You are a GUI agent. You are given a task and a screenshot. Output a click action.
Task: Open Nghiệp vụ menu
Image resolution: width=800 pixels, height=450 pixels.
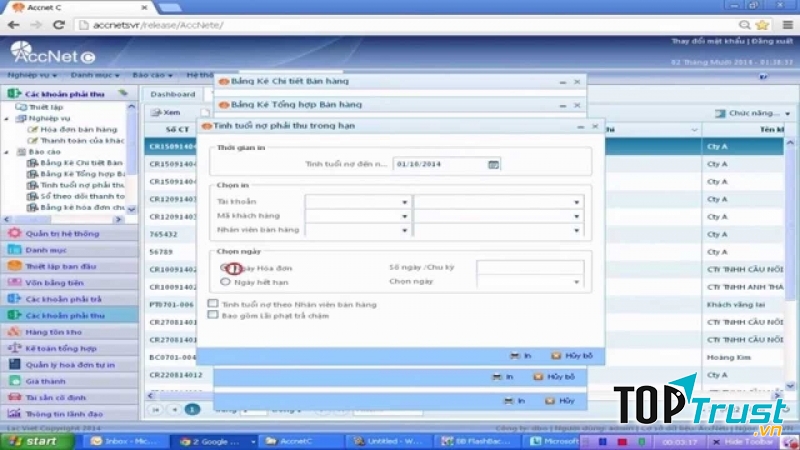pyautogui.click(x=32, y=75)
